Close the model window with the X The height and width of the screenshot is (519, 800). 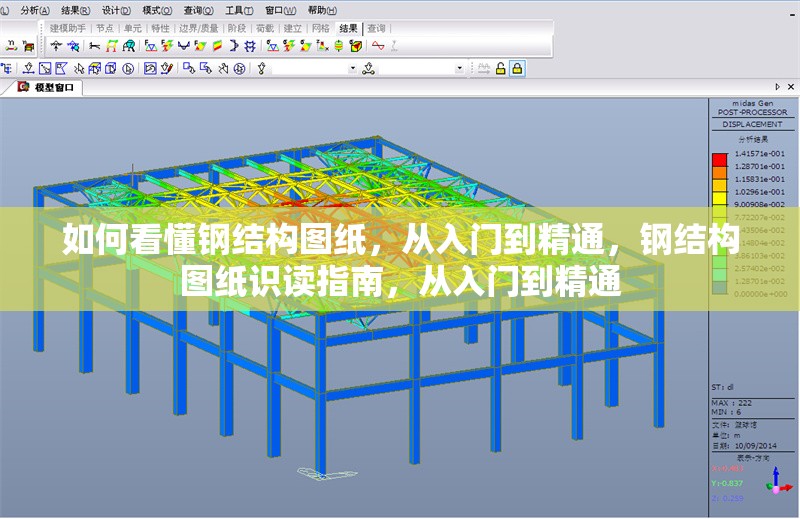coord(791,88)
